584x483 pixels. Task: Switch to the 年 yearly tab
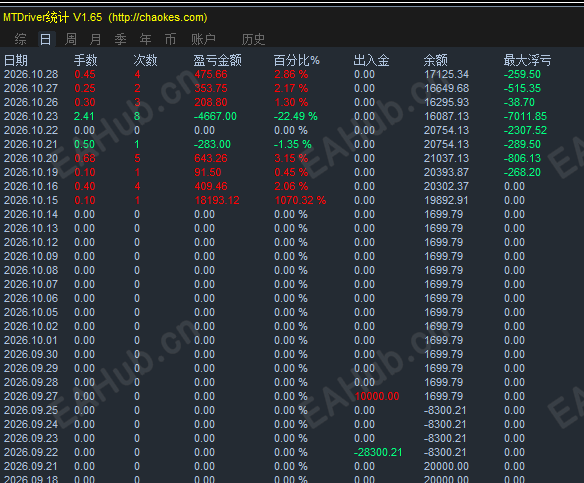click(x=145, y=39)
